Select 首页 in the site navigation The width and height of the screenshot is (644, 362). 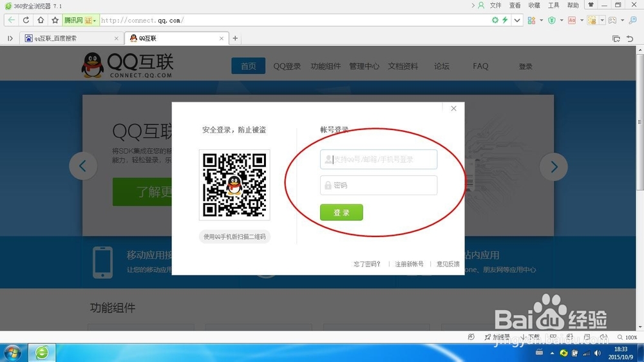[248, 66]
